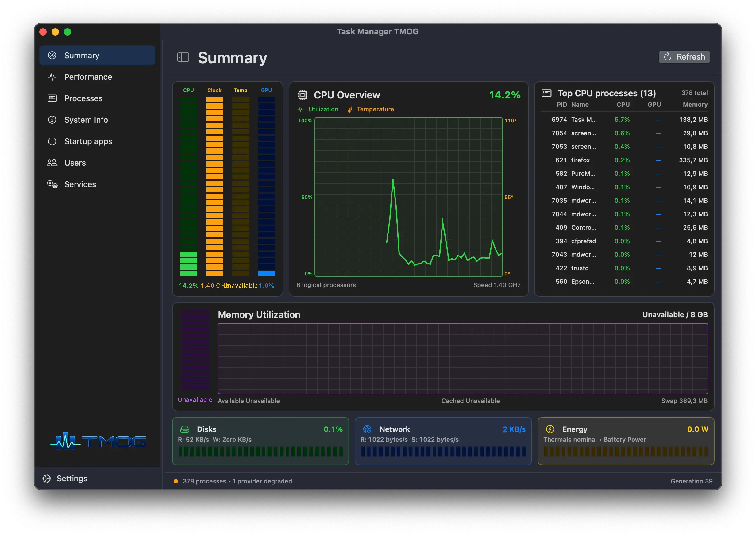
Task: Click the CPU utilization line graph
Action: 408,197
